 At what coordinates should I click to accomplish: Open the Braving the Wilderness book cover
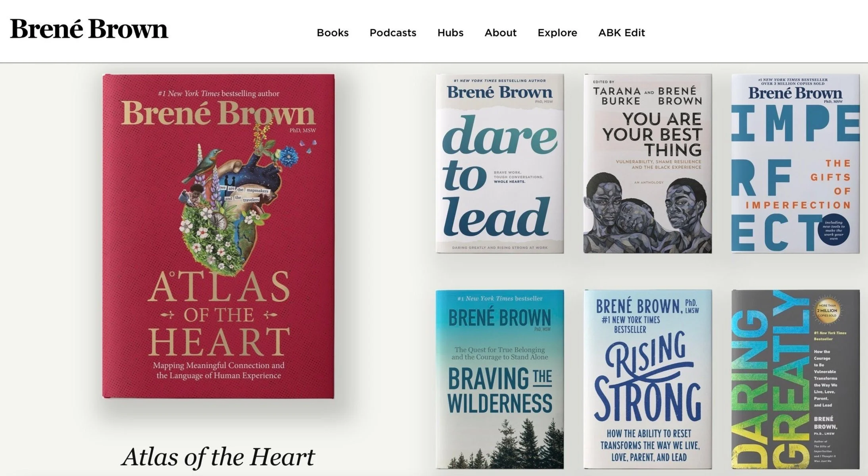499,379
